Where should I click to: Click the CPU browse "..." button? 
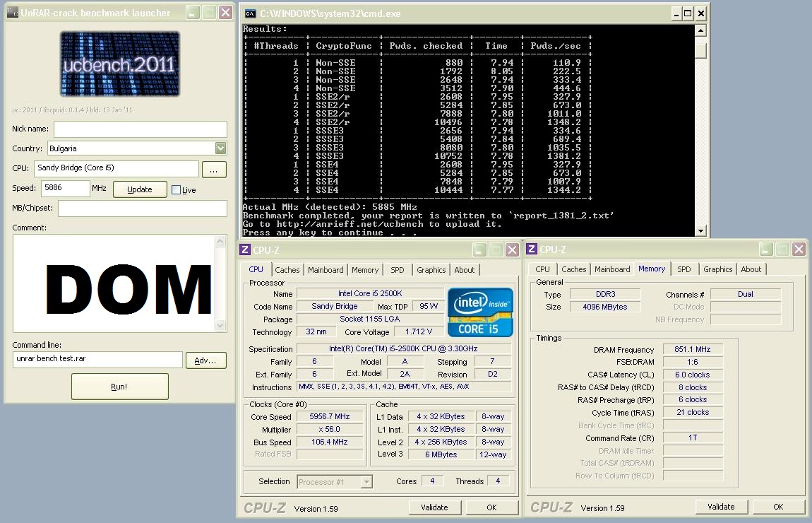pos(214,170)
